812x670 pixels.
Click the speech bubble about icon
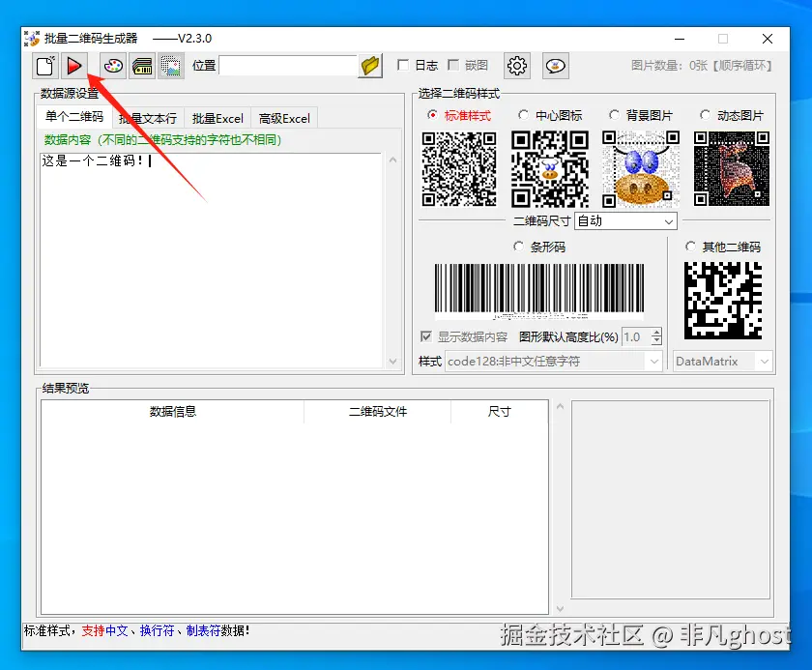pos(556,66)
